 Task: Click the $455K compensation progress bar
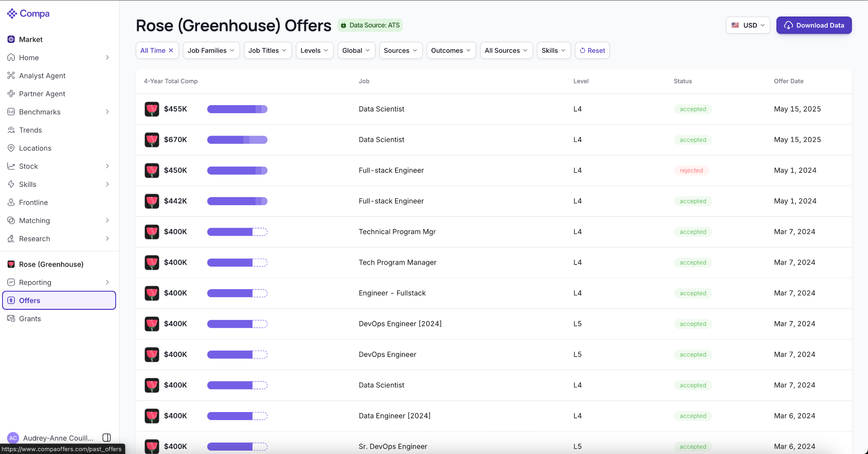[237, 109]
